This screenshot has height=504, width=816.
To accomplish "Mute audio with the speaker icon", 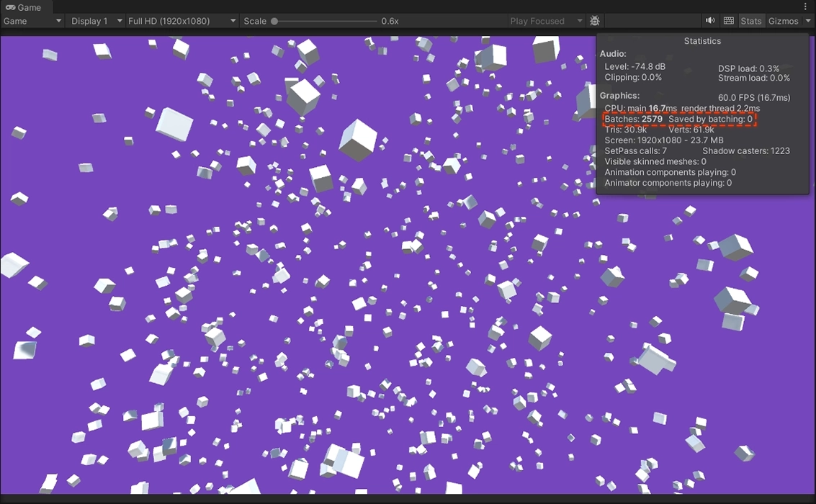I will pos(710,21).
